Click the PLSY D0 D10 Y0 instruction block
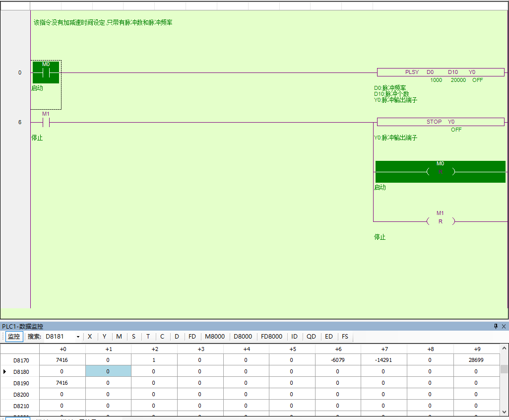Screen dimensions: 509x420 pos(440,72)
